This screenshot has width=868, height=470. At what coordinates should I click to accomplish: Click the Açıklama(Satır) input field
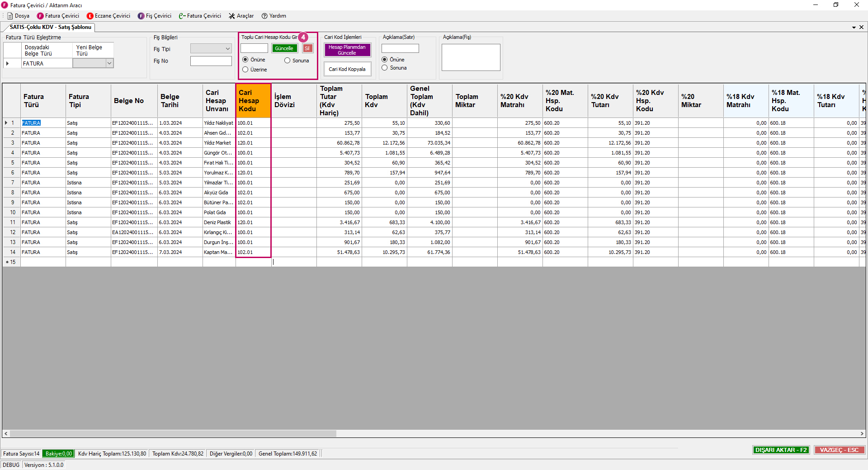point(400,48)
